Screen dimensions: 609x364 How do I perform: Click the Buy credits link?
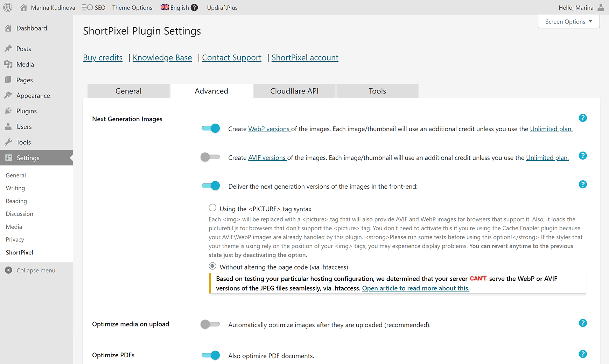103,57
